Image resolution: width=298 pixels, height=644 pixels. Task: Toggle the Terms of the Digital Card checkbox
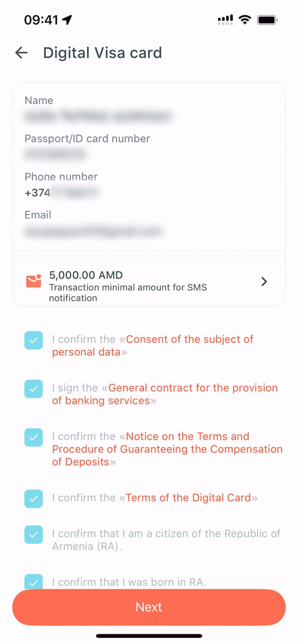(x=34, y=498)
